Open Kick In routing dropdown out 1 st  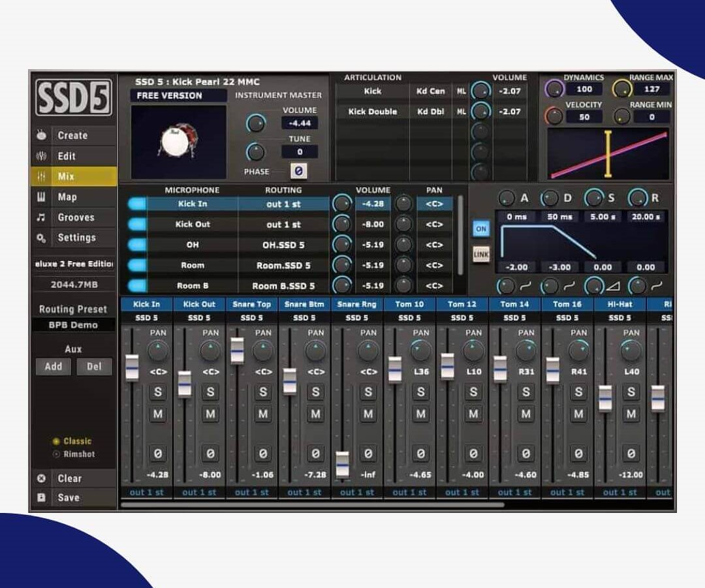pos(283,204)
